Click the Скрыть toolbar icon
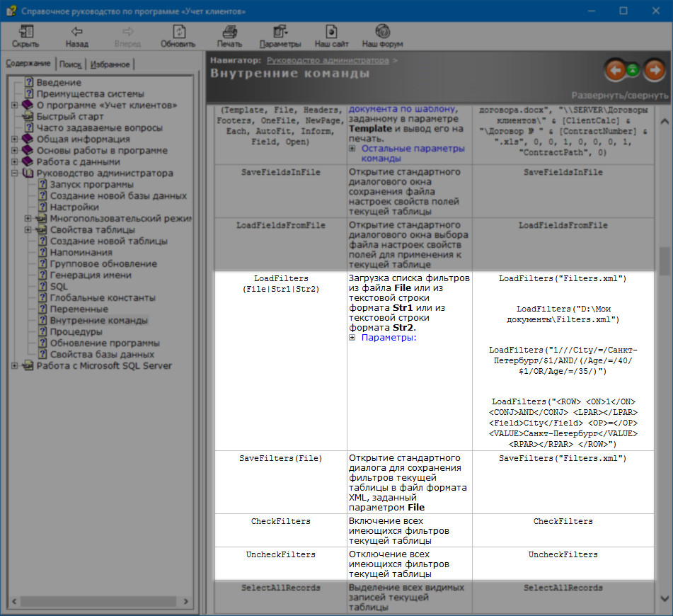Viewport: 673px width, 616px height. [25, 32]
